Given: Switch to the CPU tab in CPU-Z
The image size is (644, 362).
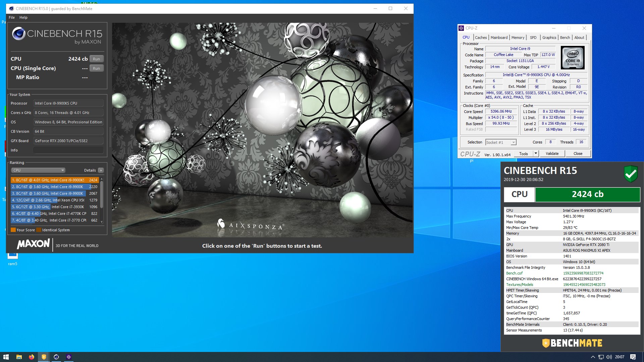Looking at the screenshot, I should tap(466, 38).
